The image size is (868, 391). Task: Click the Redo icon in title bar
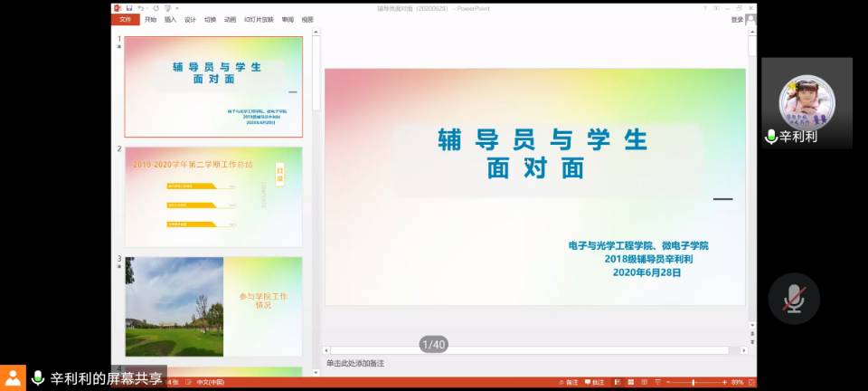[x=156, y=8]
